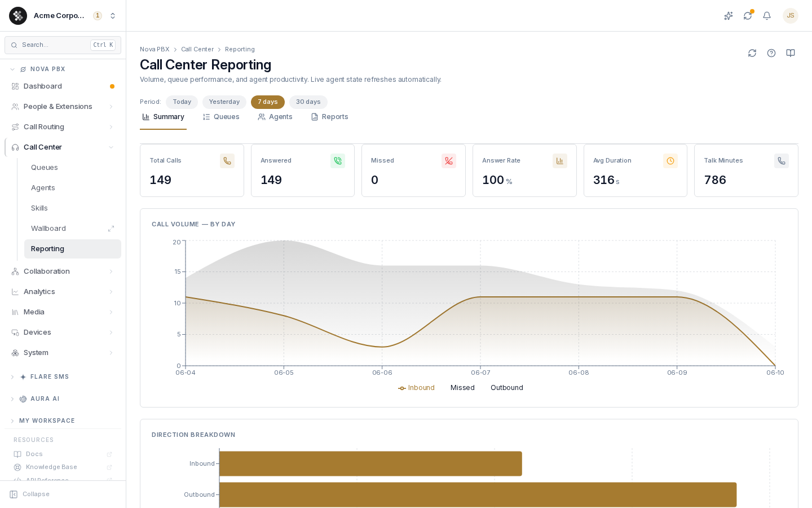Expand the Collaboration menu
Screen dimensions: 812x508
(x=63, y=271)
